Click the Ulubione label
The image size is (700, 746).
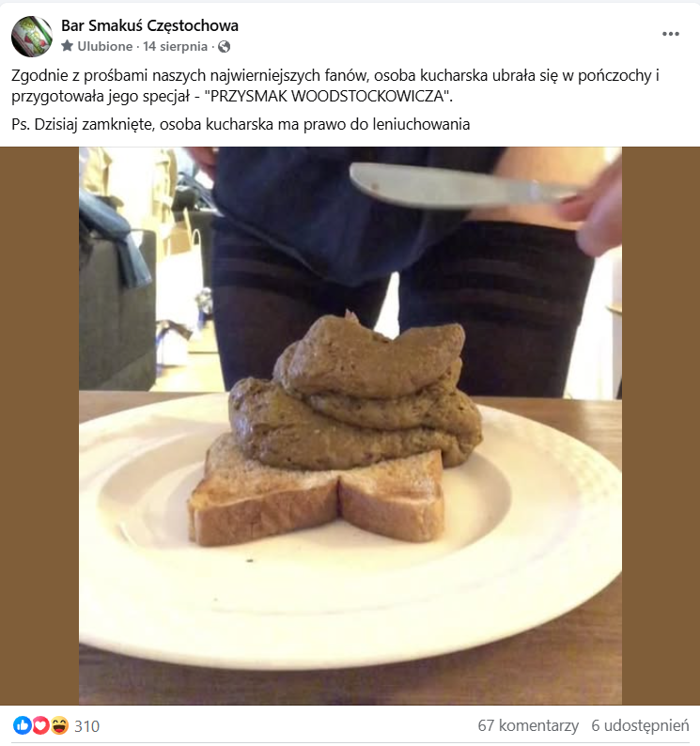[x=104, y=46]
